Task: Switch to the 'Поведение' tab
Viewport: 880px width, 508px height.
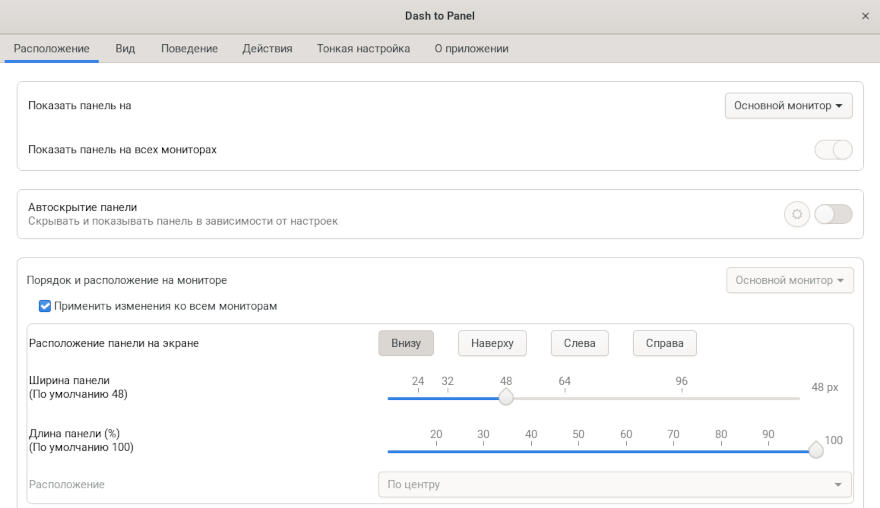Action: pos(189,48)
